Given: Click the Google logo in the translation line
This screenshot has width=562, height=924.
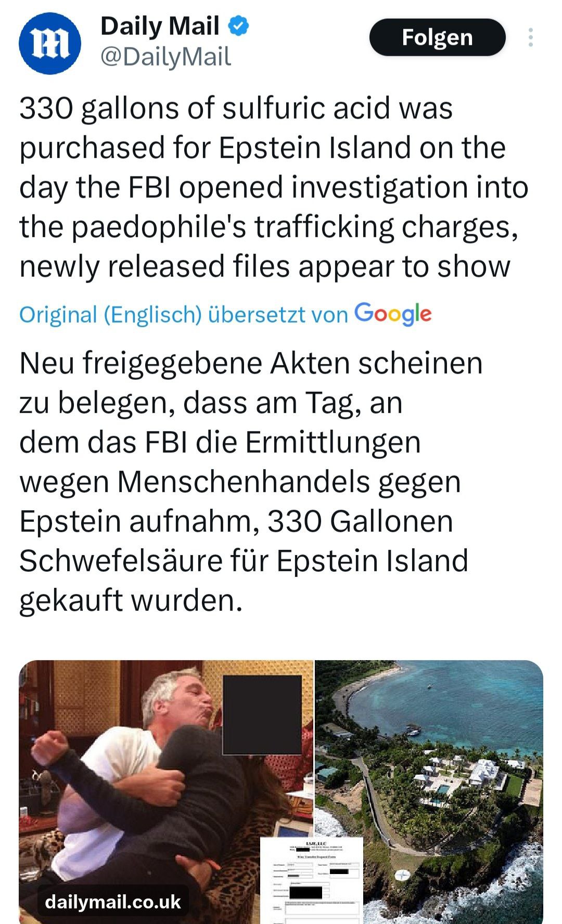Looking at the screenshot, I should [x=393, y=314].
